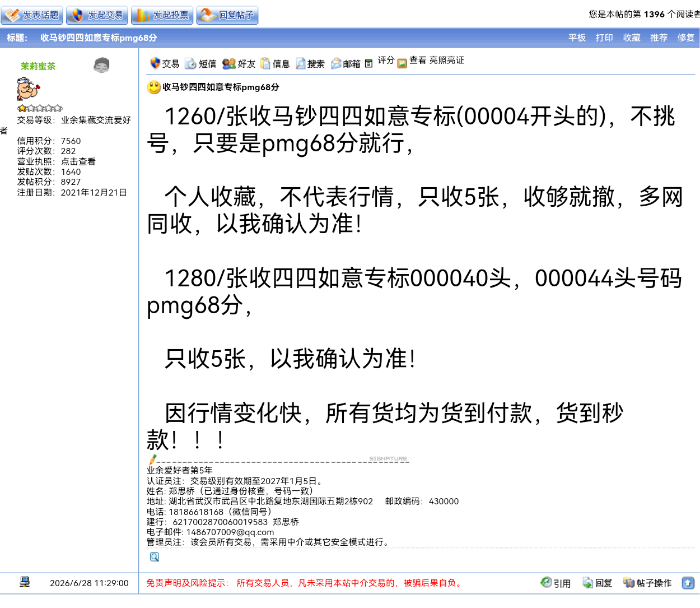Click the small list icon before 评分

[x=368, y=64]
